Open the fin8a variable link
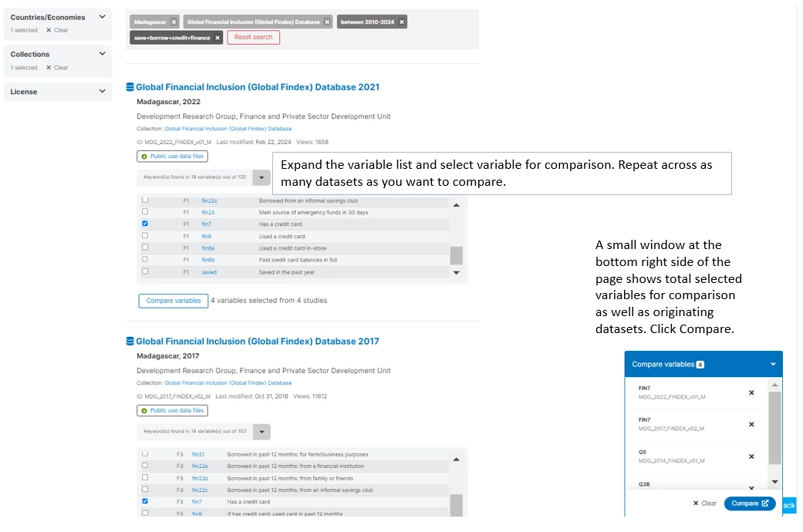 point(208,248)
